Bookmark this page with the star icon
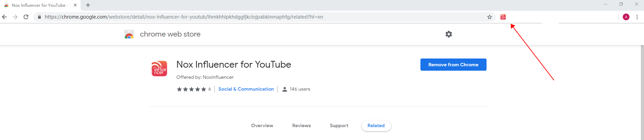The height and width of the screenshot is (140, 644). 489,17
